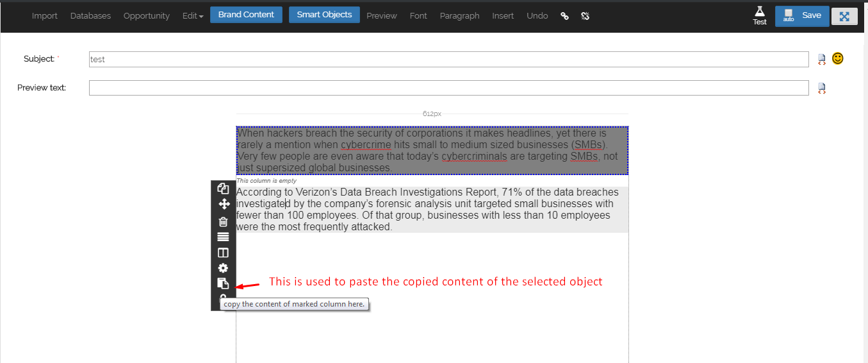Screen dimensions: 868x363
Task: Click the columns layout icon in block toolbar
Action: 223,253
